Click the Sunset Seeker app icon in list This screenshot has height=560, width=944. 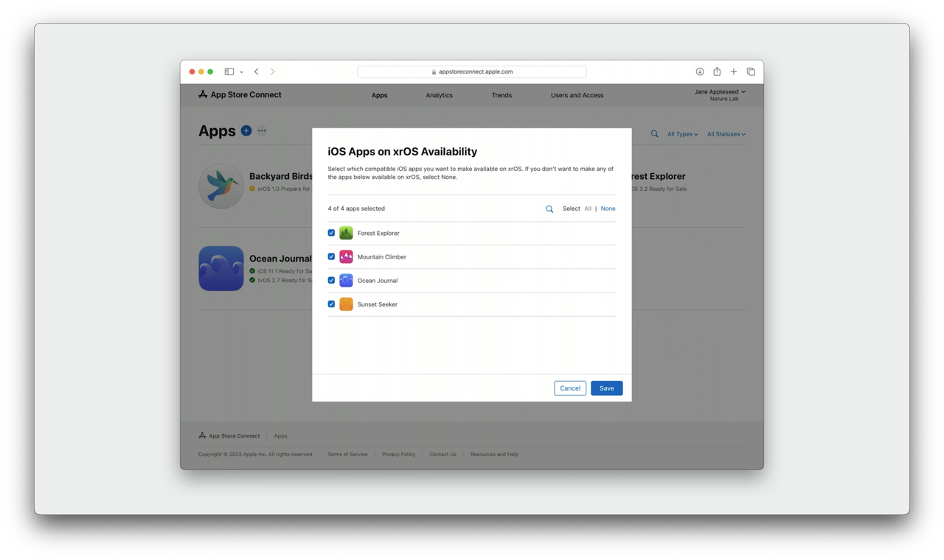[346, 304]
